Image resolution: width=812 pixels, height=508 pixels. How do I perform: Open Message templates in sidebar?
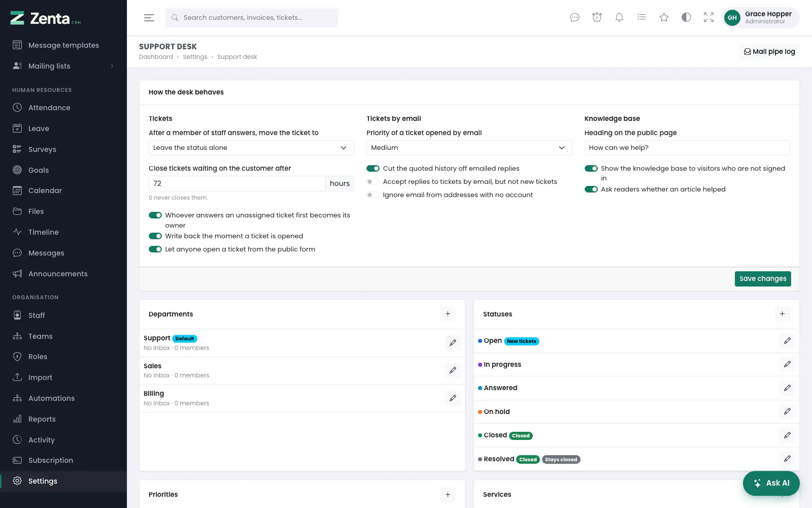pos(63,45)
